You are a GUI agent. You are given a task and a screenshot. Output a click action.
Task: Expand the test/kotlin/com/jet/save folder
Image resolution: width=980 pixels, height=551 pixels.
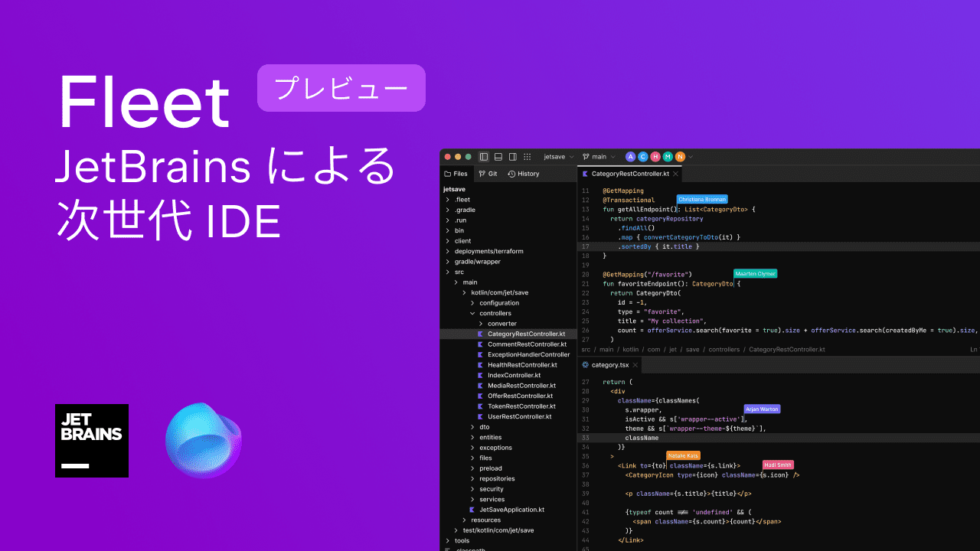click(x=456, y=530)
